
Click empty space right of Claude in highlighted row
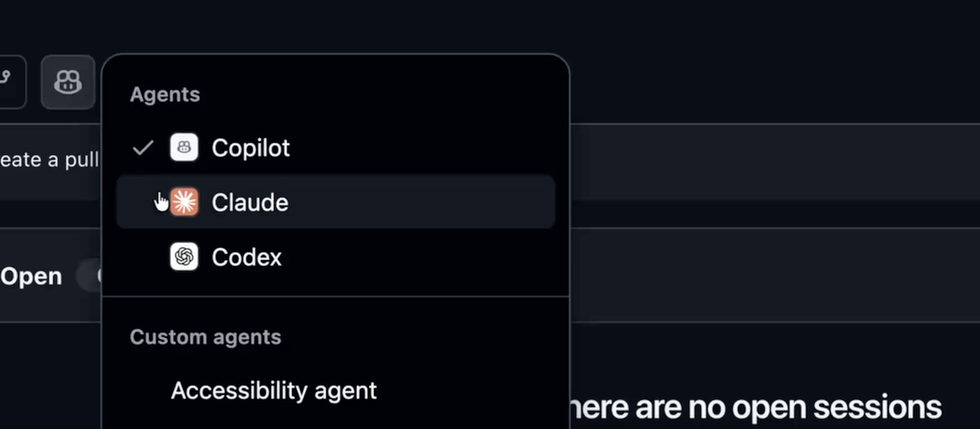point(419,202)
